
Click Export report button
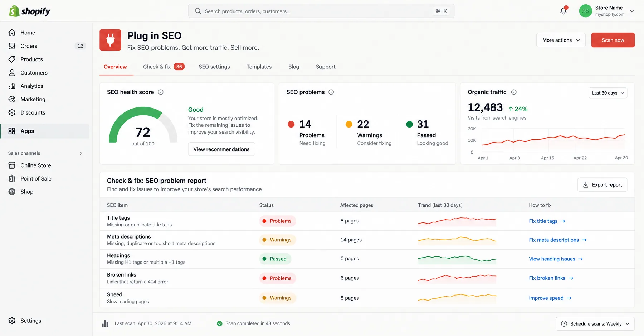(x=602, y=185)
